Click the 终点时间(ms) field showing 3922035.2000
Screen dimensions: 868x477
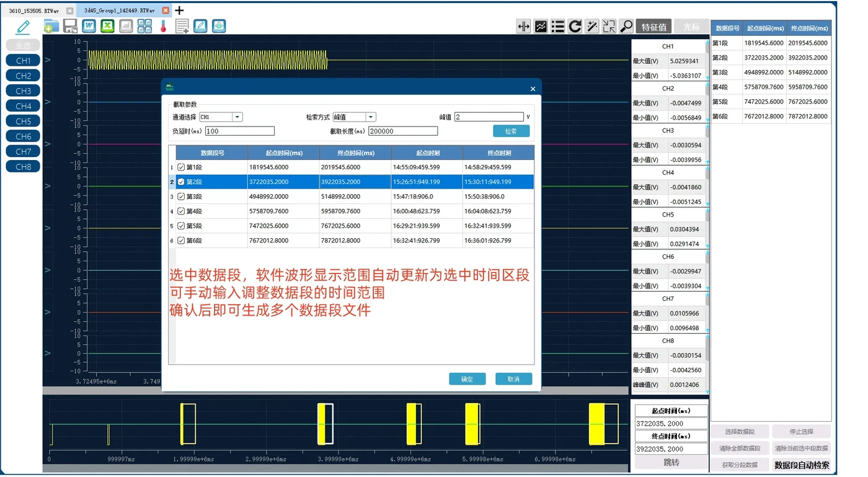[671, 448]
